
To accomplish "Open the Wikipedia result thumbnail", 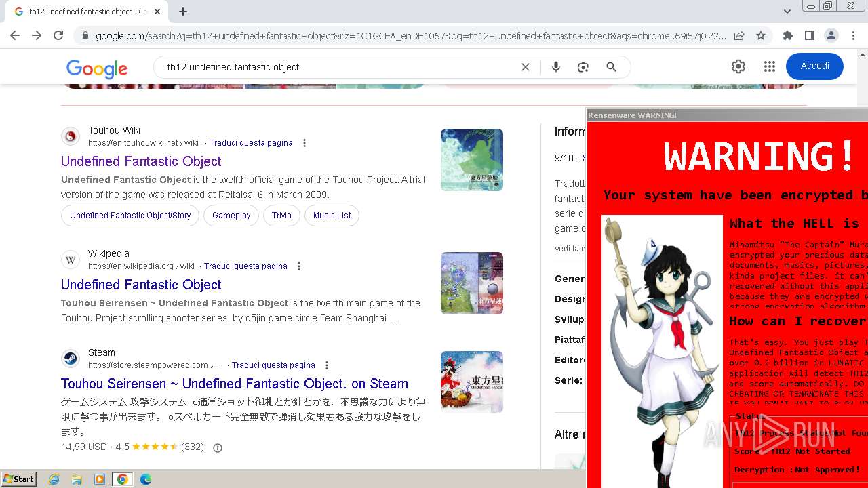I will click(x=472, y=283).
